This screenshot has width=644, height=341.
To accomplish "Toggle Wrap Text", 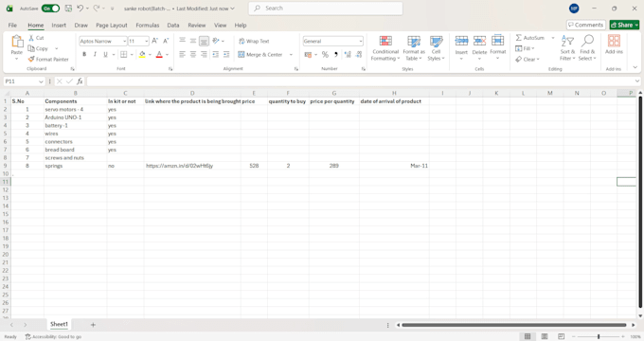I will coord(254,41).
